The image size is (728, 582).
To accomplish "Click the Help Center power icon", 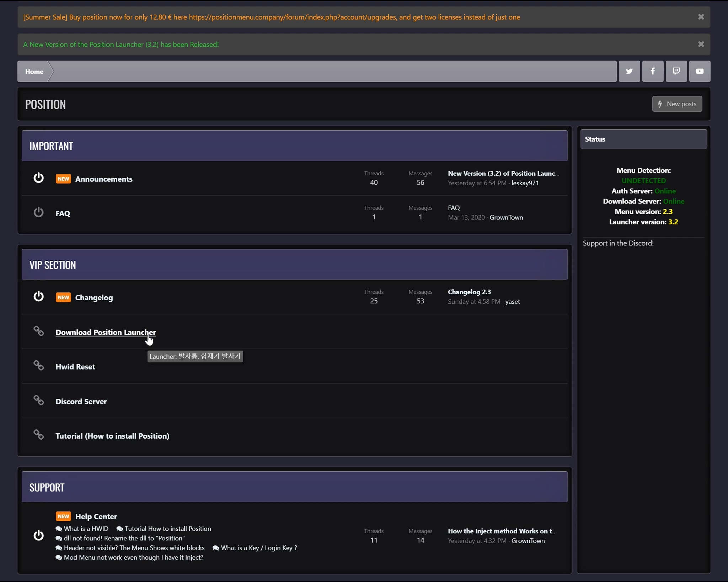I will [x=38, y=535].
